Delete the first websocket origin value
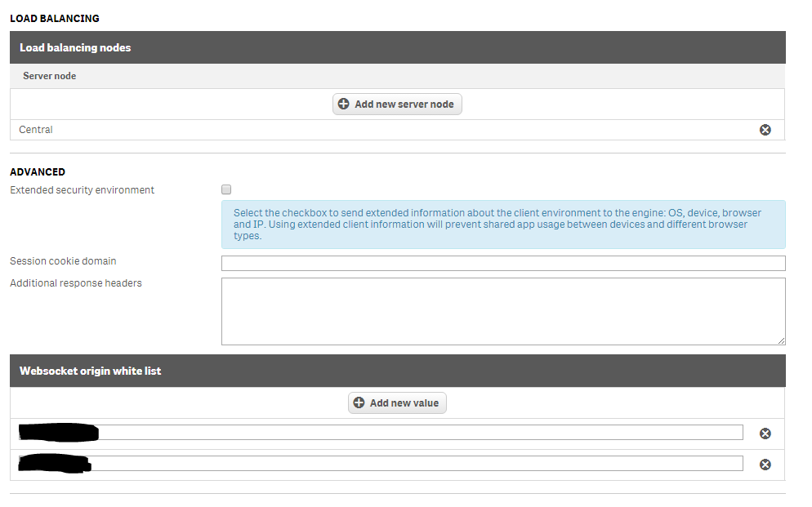812x507 pixels. (765, 434)
